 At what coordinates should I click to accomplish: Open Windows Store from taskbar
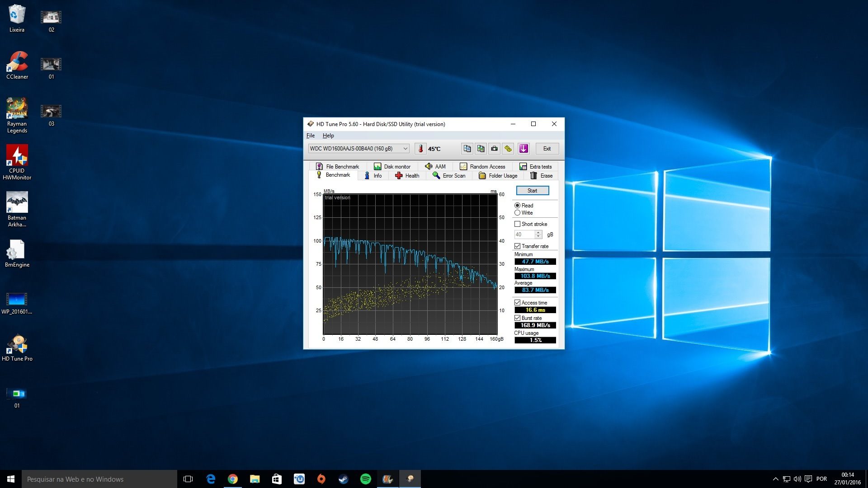tap(277, 479)
